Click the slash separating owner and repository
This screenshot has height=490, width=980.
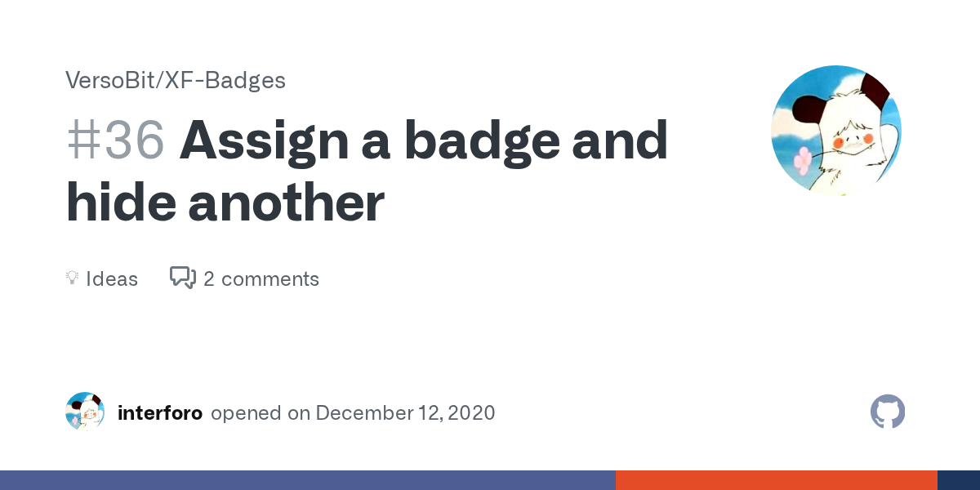163,81
